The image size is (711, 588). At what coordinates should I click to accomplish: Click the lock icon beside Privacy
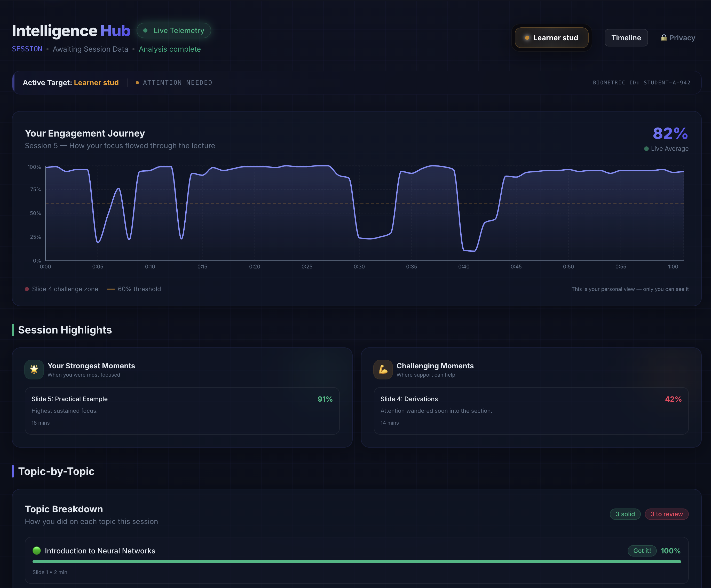coord(663,38)
